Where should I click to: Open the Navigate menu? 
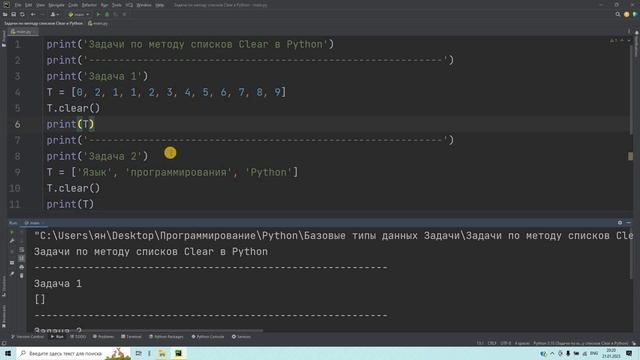click(x=56, y=5)
